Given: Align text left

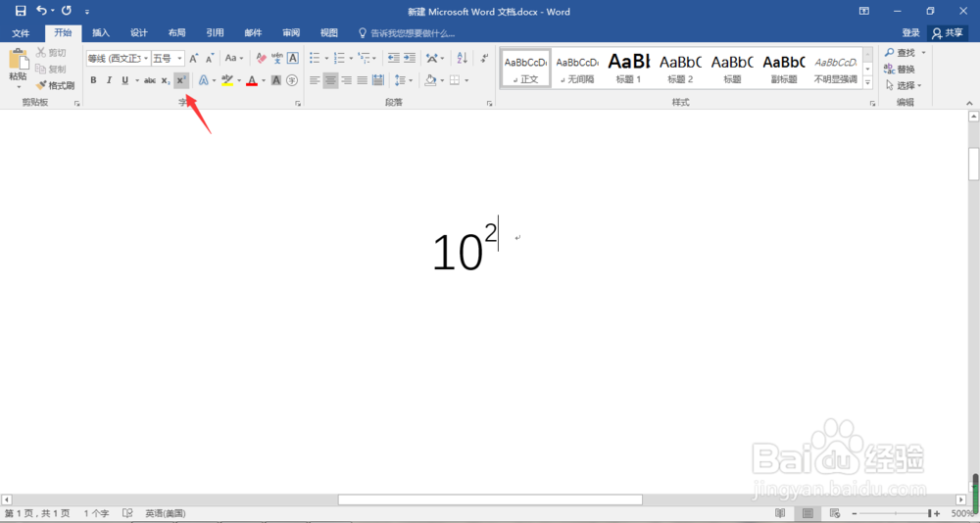Looking at the screenshot, I should [x=315, y=80].
